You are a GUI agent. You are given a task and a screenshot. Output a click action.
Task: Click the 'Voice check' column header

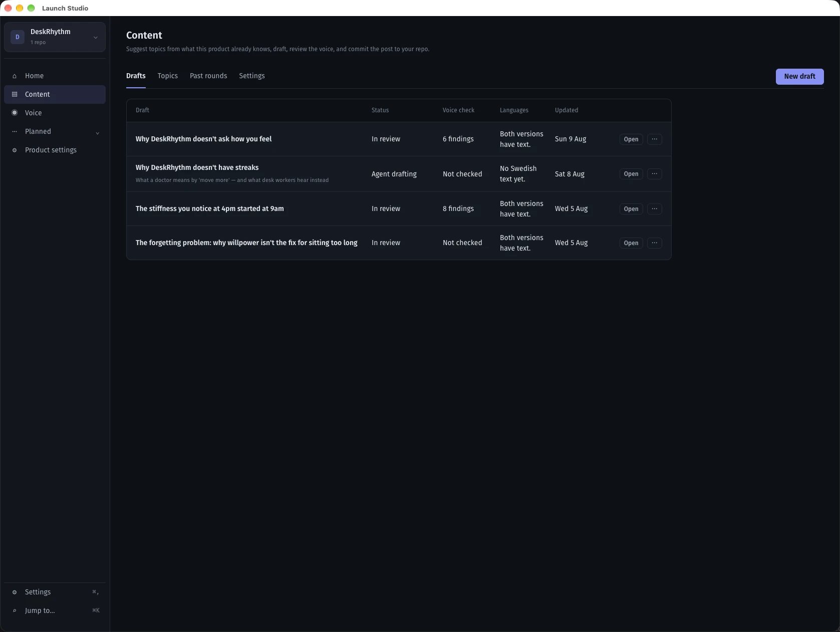tap(458, 110)
